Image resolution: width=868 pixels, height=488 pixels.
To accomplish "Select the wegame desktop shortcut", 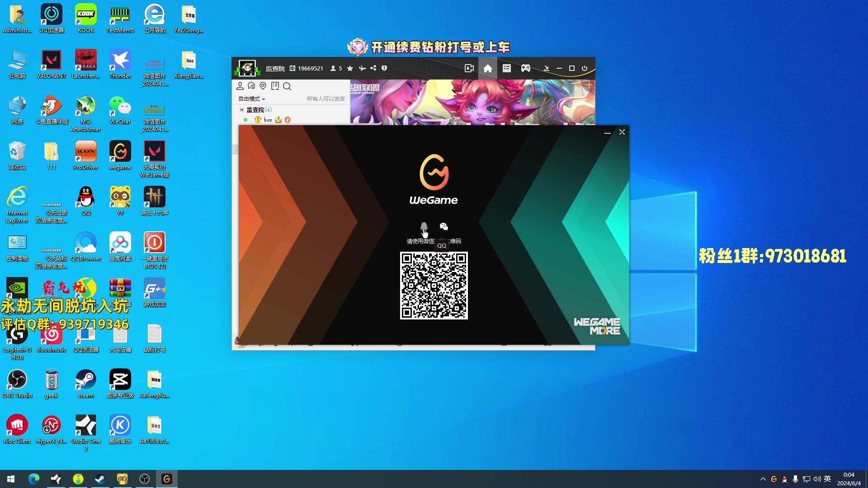I will pyautogui.click(x=120, y=155).
